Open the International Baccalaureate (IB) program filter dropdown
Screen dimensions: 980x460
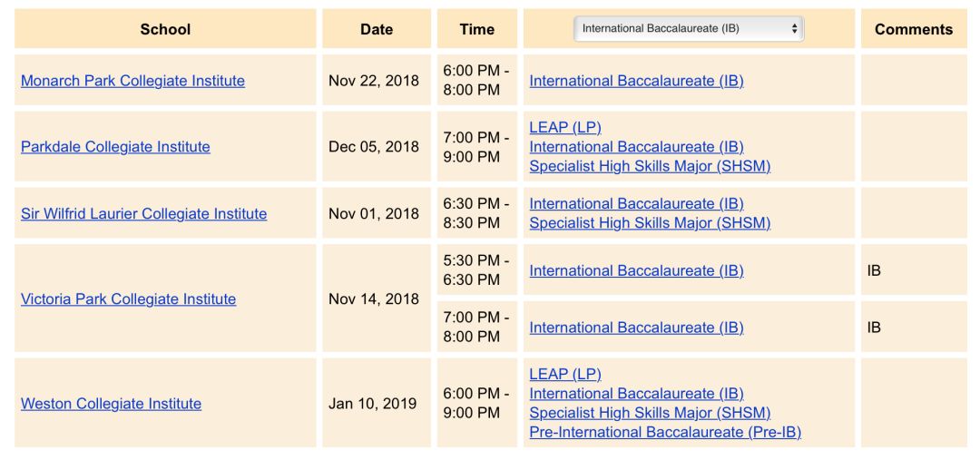[x=689, y=28]
